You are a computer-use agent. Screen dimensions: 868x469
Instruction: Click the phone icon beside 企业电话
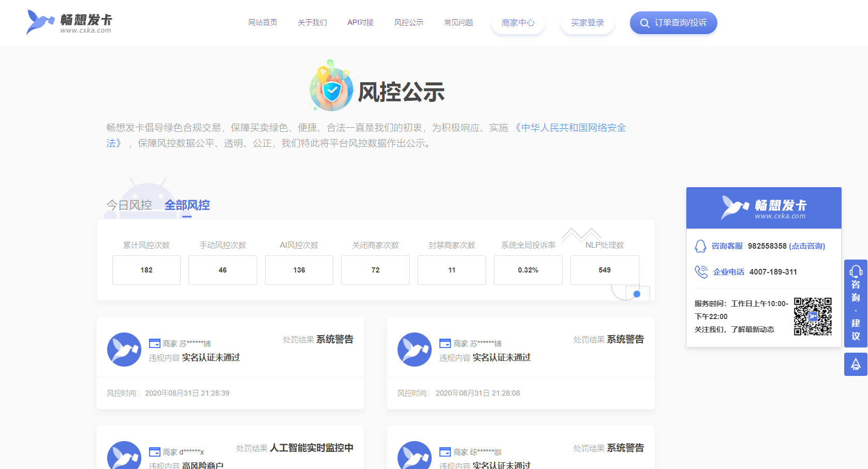pyautogui.click(x=701, y=272)
